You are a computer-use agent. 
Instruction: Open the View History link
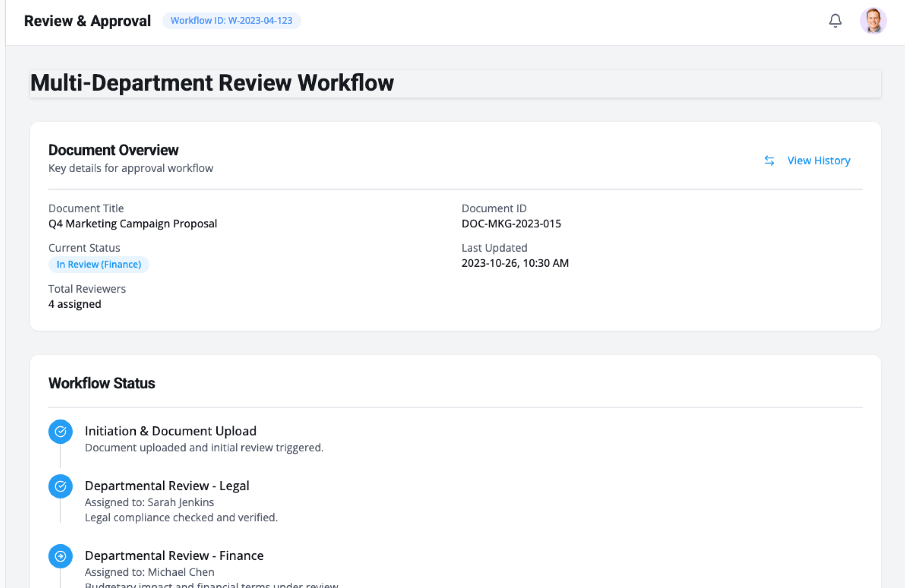pyautogui.click(x=818, y=161)
